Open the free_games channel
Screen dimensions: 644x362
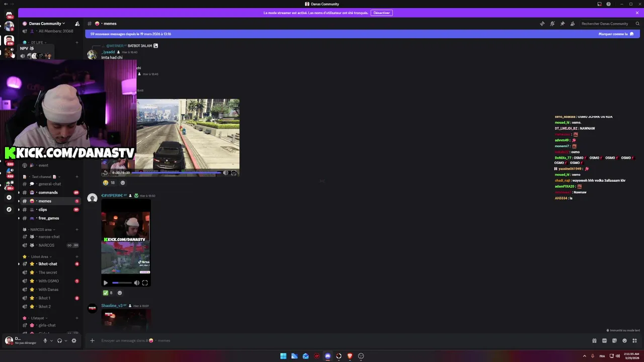[x=49, y=218]
